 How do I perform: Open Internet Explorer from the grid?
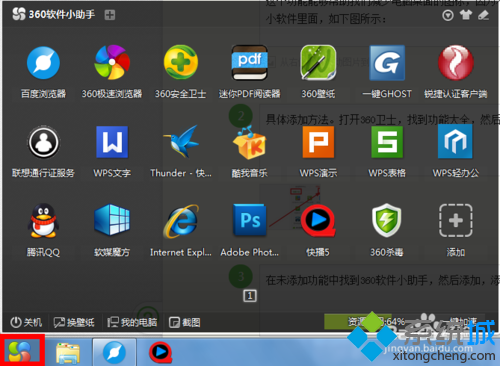[181, 221]
